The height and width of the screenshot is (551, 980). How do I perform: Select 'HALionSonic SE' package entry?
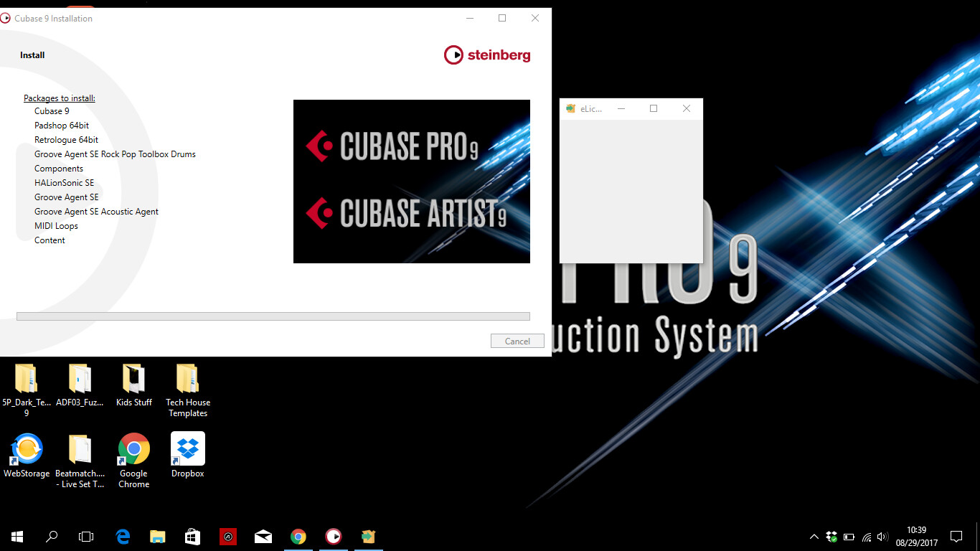(64, 183)
